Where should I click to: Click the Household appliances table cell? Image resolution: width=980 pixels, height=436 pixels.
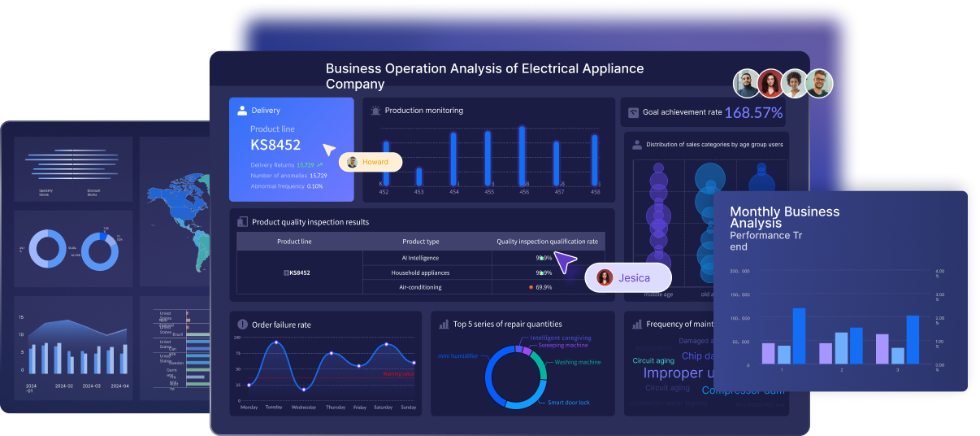(x=420, y=272)
